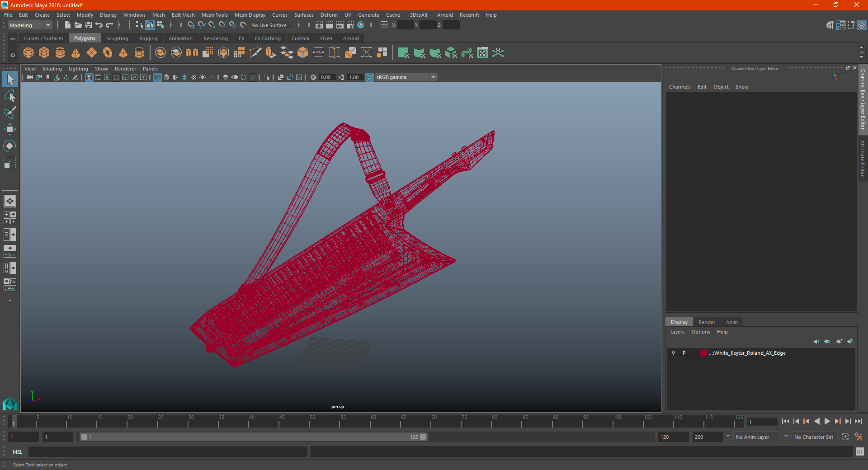Create a polygon cube from the shelf

[44, 53]
